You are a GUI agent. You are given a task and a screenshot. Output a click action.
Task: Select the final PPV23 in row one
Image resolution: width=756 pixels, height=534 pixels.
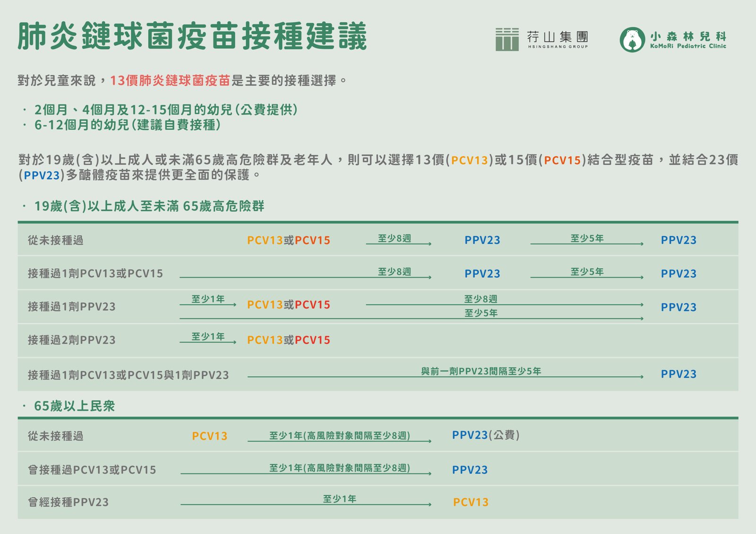(x=679, y=241)
